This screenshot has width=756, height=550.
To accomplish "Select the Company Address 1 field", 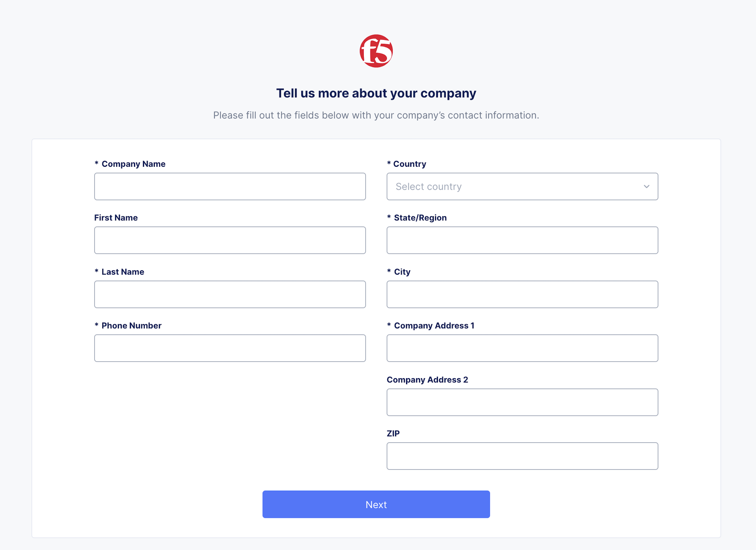I will coord(522,348).
